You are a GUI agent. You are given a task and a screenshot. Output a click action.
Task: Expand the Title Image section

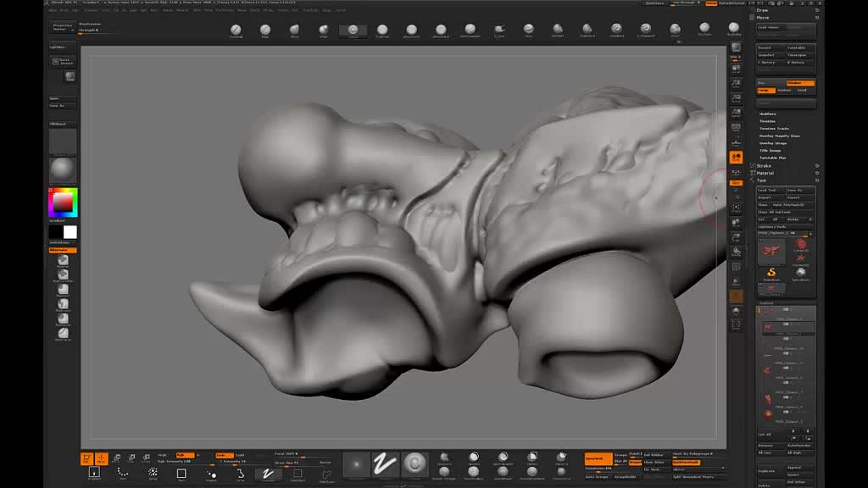[770, 151]
